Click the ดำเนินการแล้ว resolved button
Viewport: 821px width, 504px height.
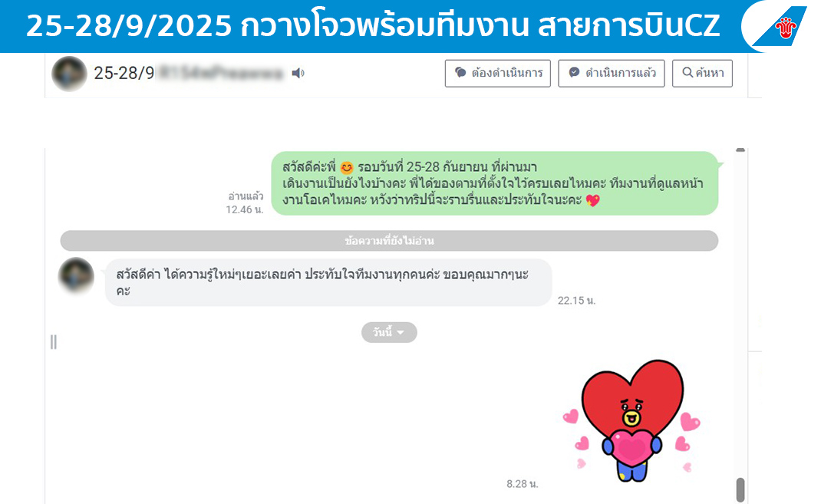pyautogui.click(x=611, y=74)
